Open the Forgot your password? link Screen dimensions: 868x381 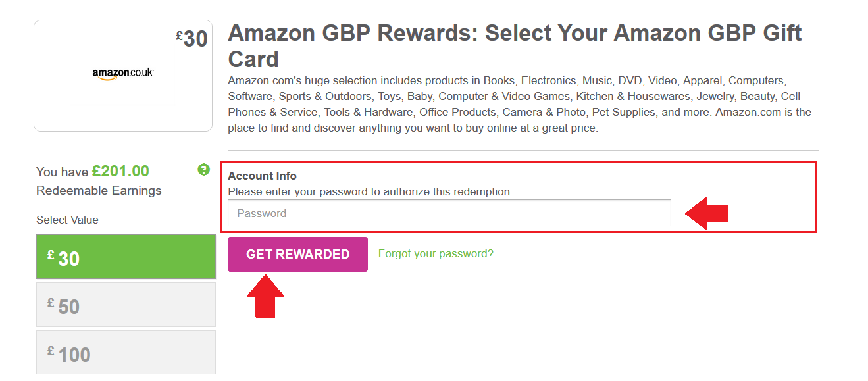pos(436,253)
